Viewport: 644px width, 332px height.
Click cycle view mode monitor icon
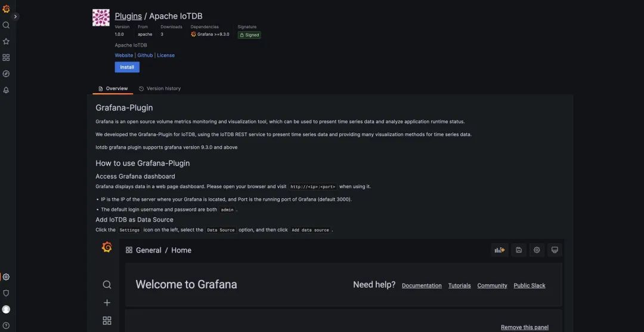555,250
